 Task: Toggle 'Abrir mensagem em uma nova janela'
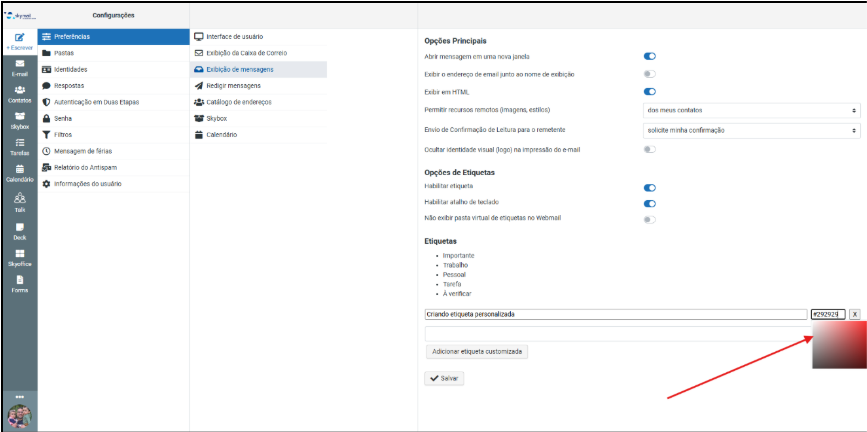pyautogui.click(x=650, y=57)
